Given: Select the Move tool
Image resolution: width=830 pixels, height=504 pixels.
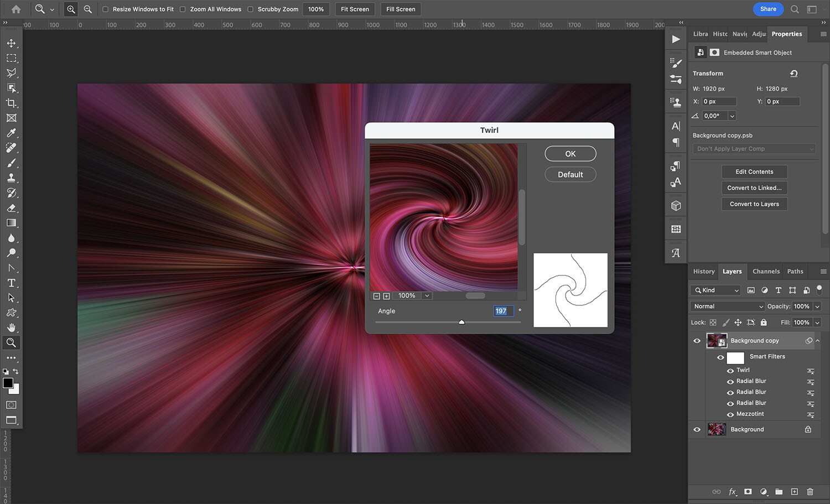Looking at the screenshot, I should pos(11,43).
